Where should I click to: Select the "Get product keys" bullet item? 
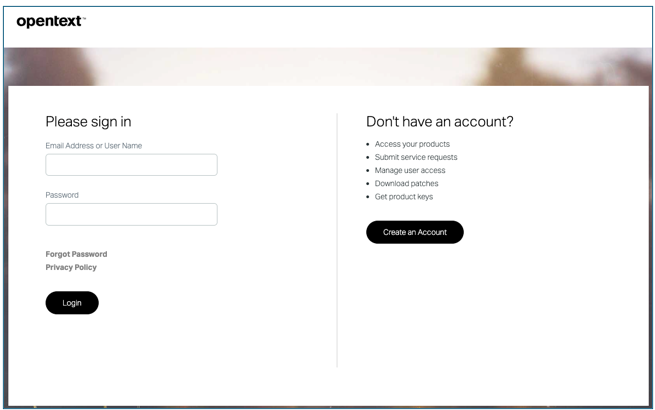404,196
